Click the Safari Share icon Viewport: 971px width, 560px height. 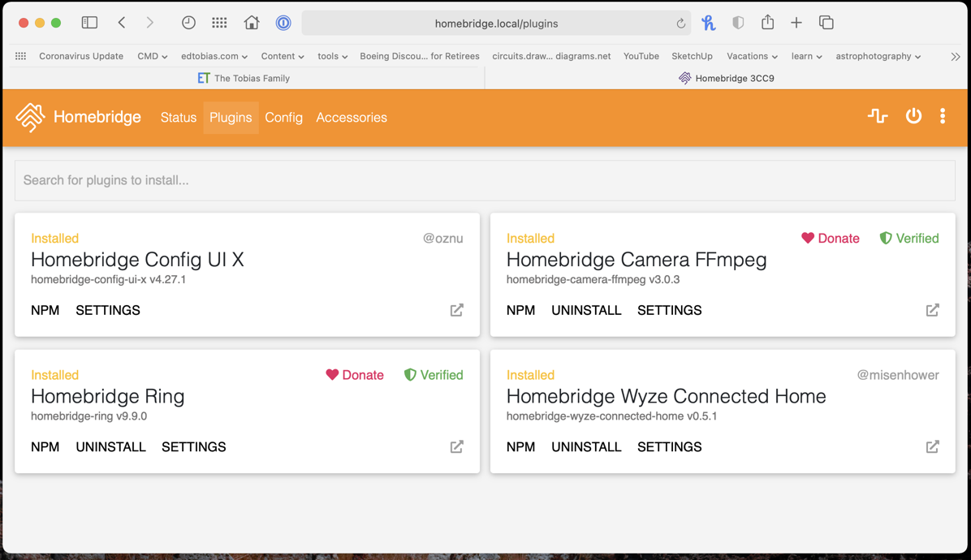[767, 23]
